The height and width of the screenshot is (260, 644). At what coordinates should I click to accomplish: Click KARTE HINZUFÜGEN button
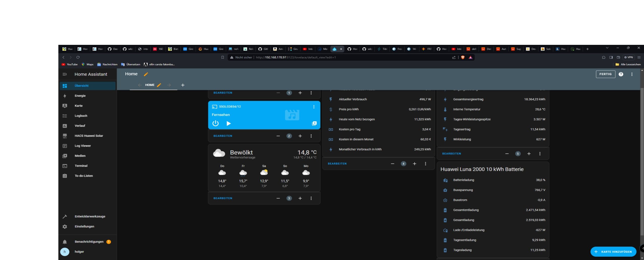coord(613,252)
